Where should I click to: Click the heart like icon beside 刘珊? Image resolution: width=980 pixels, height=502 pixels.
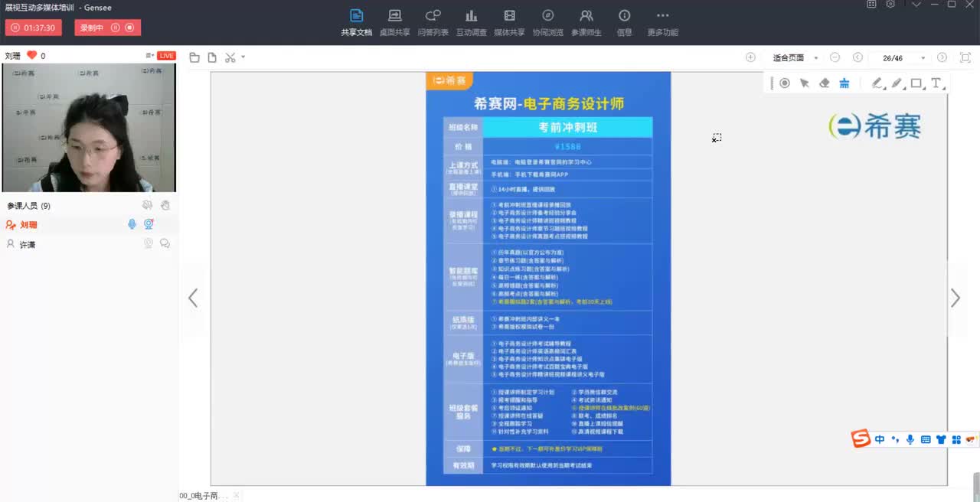click(31, 55)
